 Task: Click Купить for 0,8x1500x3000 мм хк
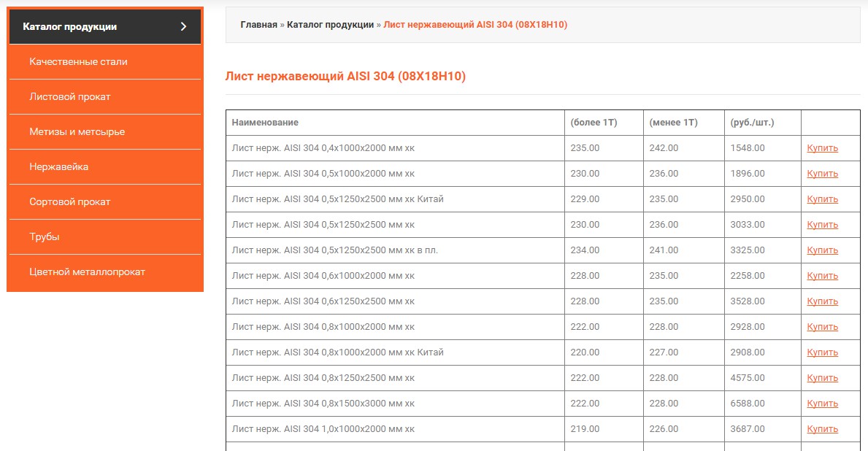coord(822,404)
